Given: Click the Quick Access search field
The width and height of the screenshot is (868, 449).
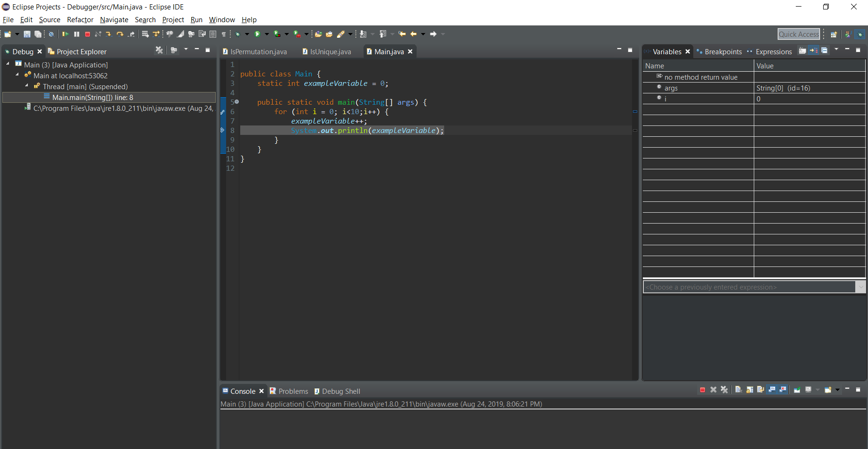Looking at the screenshot, I should 799,34.
